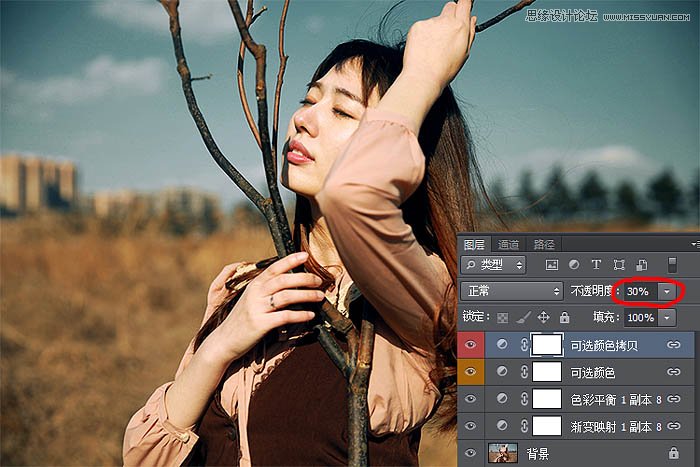Filter layers by shape layers icon
Screen dimensions: 700x467
pyautogui.click(x=619, y=265)
